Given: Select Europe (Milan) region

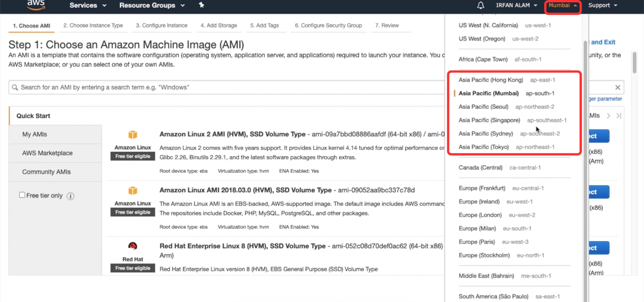Looking at the screenshot, I should click(495, 229).
